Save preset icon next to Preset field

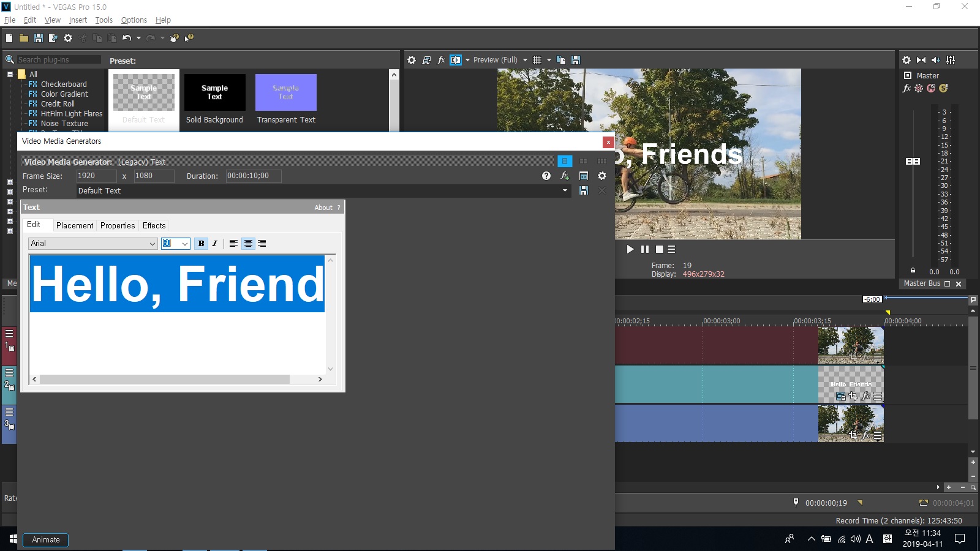coord(584,190)
